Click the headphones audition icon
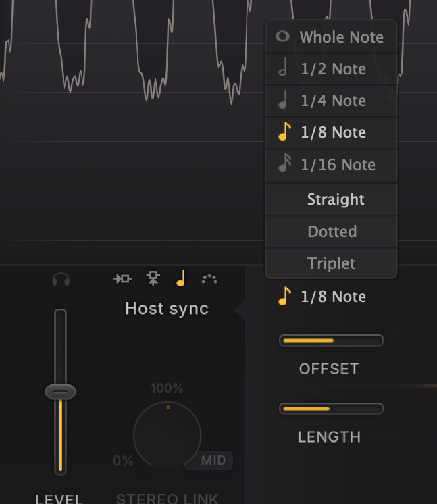The height and width of the screenshot is (504, 437). (x=61, y=279)
